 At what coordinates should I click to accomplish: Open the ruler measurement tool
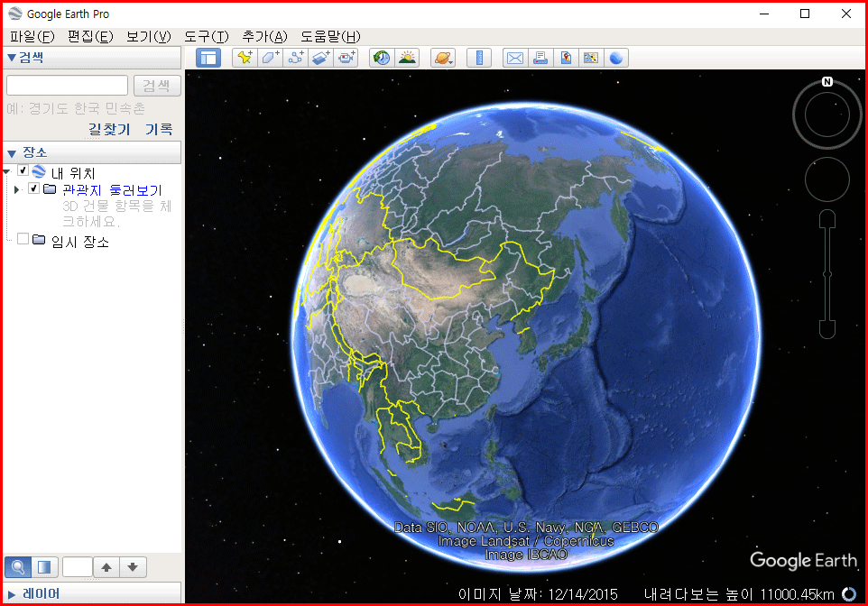(479, 58)
